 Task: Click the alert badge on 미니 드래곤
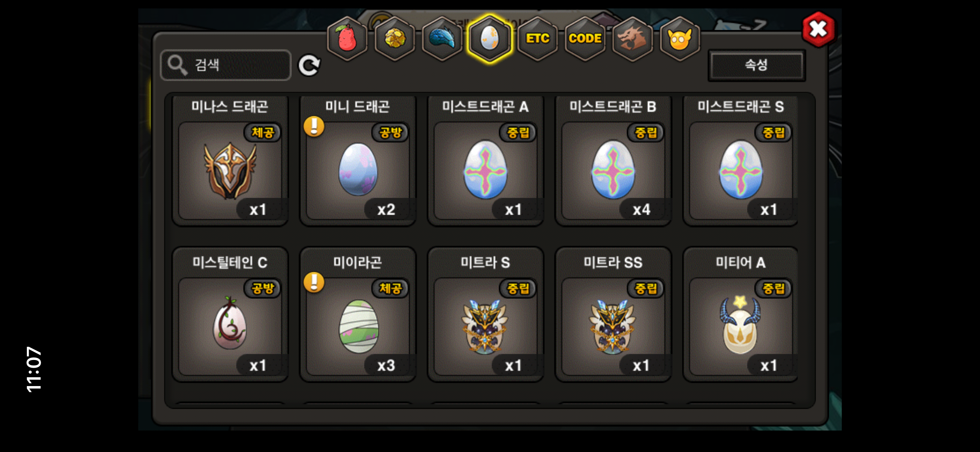tap(314, 127)
